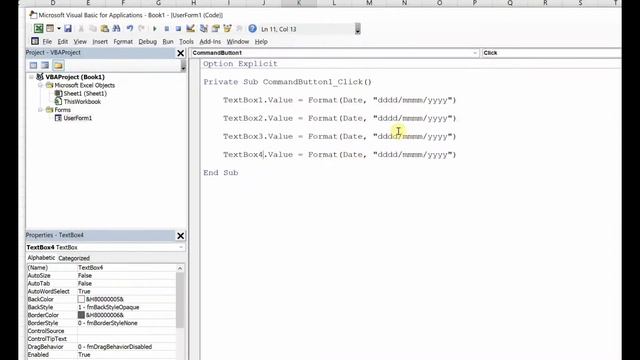Open Properties Window toolbar icon

point(216,29)
